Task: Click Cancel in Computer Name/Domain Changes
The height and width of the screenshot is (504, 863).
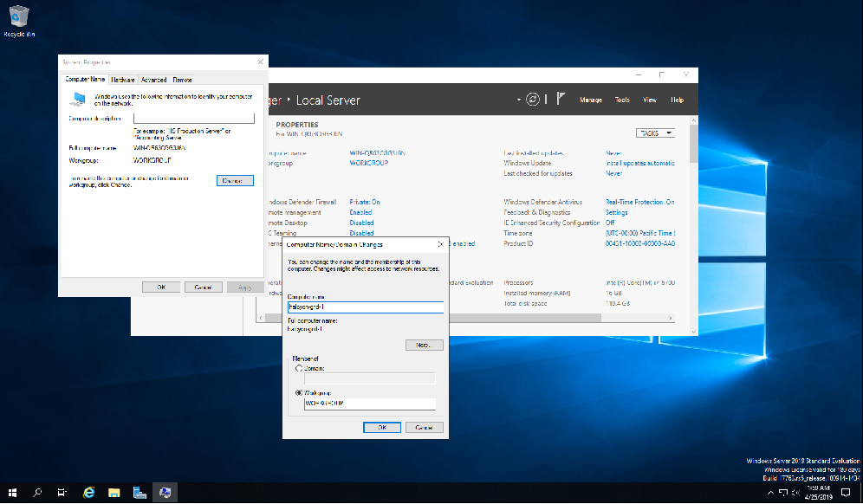Action: tap(425, 428)
